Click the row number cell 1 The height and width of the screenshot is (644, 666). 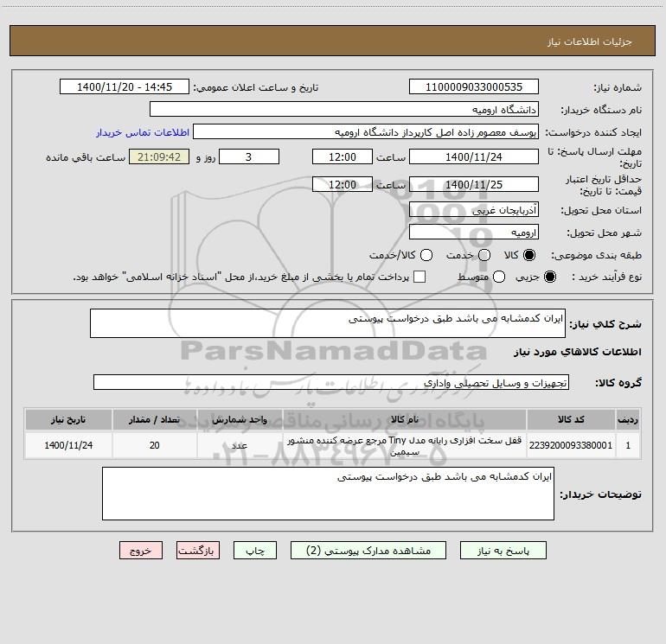tap(628, 445)
